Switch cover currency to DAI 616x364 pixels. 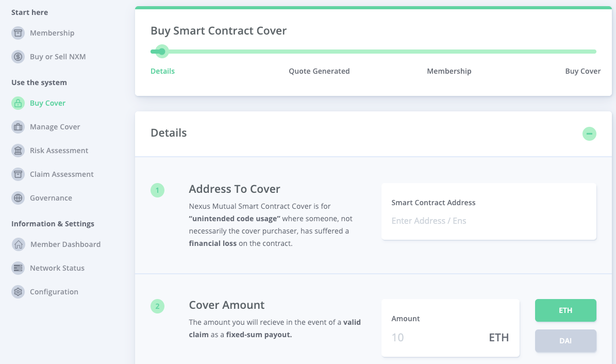click(565, 341)
